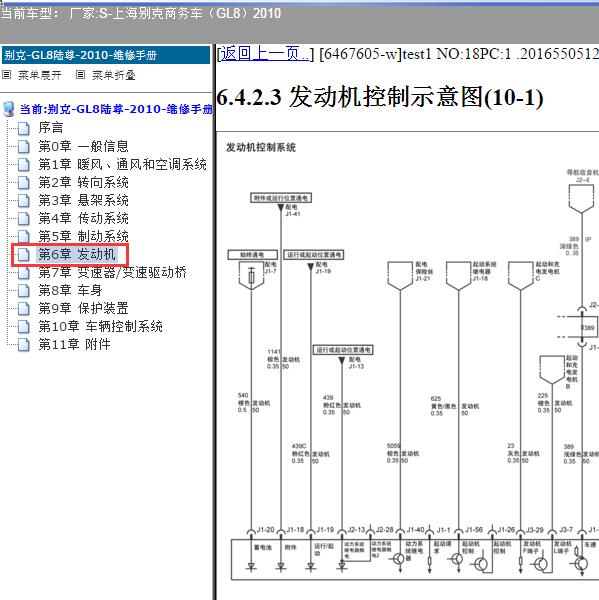Click the page icon next to 第3章
This screenshot has height=600, width=599.
point(24,201)
